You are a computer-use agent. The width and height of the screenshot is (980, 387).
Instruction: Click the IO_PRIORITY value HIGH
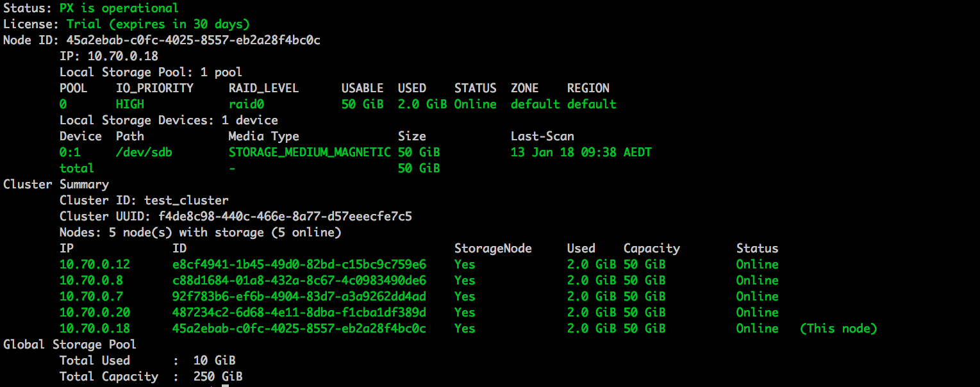(x=130, y=104)
